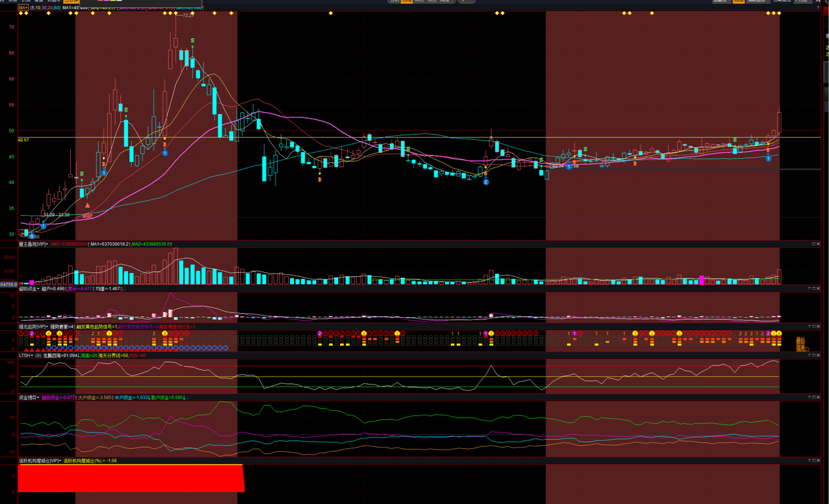Viewport: 829px width, 504px height.
Task: Maximize the 超级资金 panel
Action: coord(814,289)
